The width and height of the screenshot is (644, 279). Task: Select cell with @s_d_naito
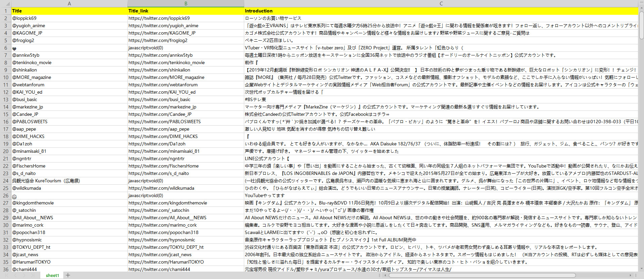coord(69,173)
